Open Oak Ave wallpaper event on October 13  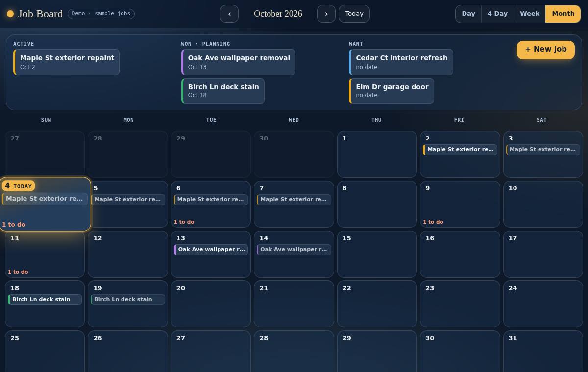click(211, 250)
